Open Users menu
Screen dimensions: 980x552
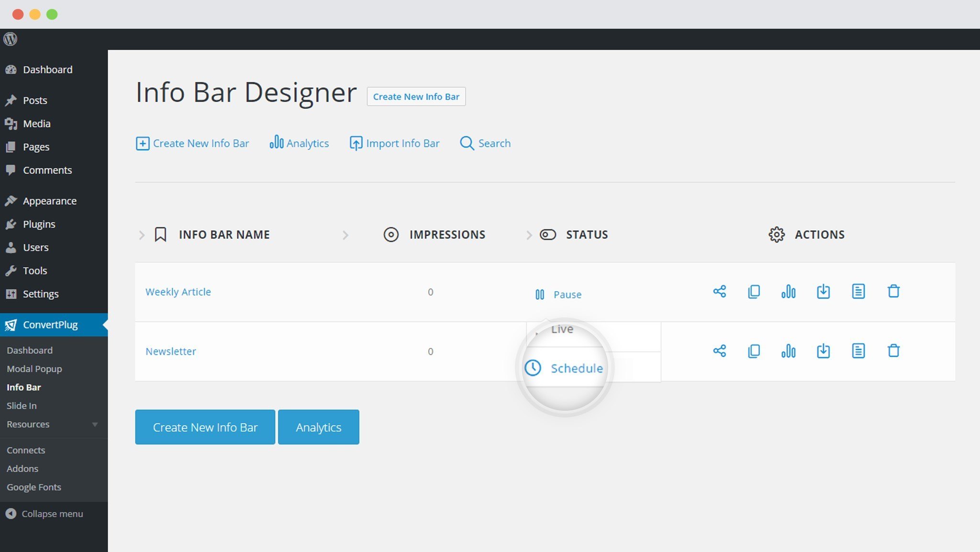pos(35,248)
